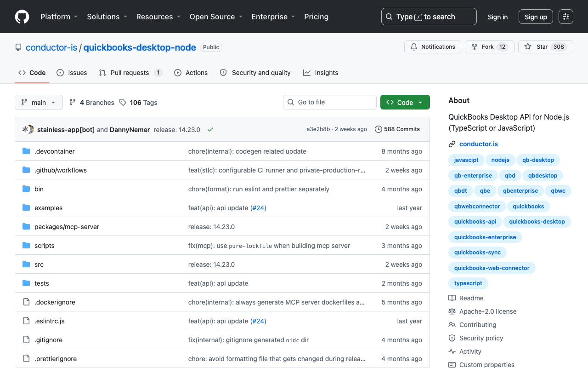Select the typescript topic tag
This screenshot has width=588, height=368.
468,283
